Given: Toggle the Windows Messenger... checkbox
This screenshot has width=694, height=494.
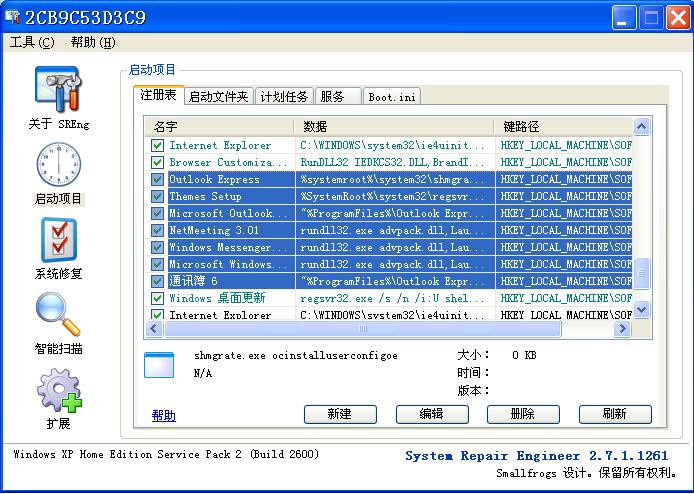Looking at the screenshot, I should 157,247.
